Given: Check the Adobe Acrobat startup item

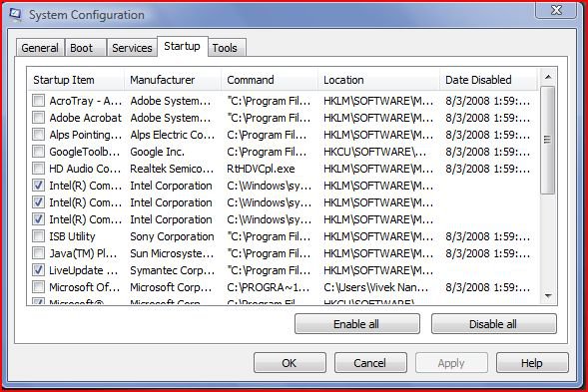Looking at the screenshot, I should [x=38, y=118].
